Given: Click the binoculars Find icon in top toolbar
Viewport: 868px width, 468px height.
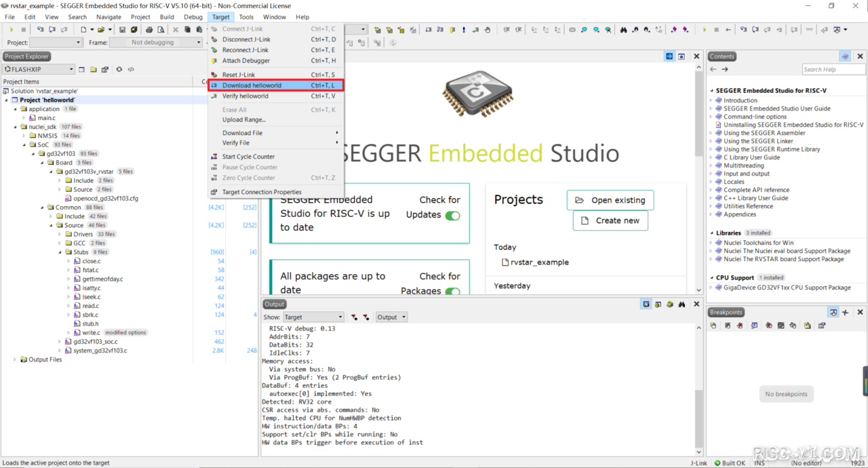Looking at the screenshot, I should (624, 30).
